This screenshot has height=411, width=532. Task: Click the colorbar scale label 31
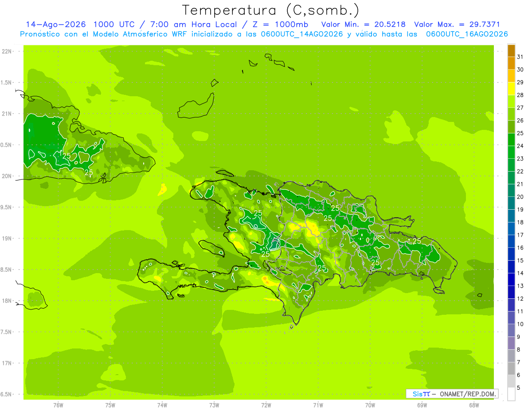point(520,57)
